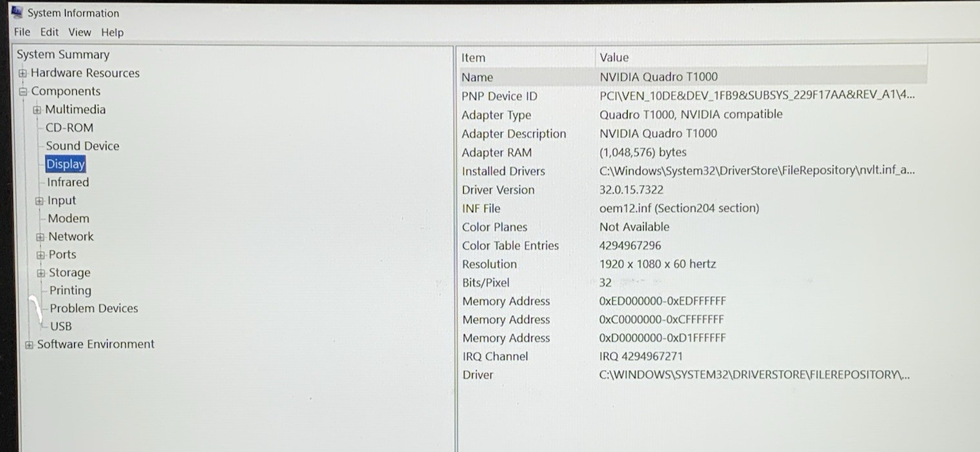
Task: Open the File menu
Action: point(22,32)
